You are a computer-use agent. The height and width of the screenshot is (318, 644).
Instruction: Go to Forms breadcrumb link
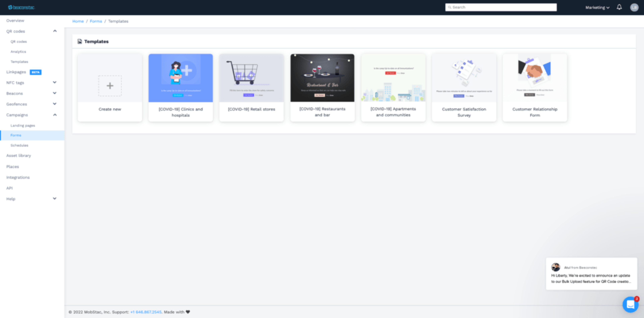[x=96, y=21]
